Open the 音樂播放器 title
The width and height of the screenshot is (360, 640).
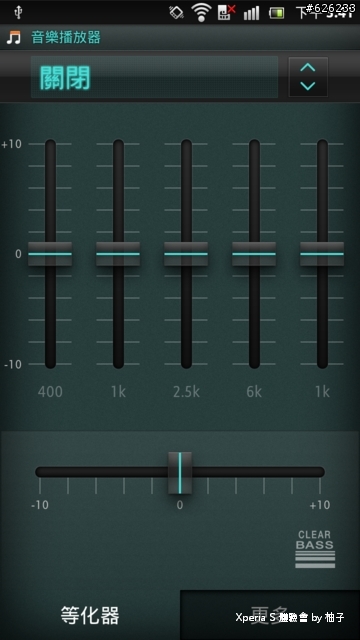pos(66,38)
